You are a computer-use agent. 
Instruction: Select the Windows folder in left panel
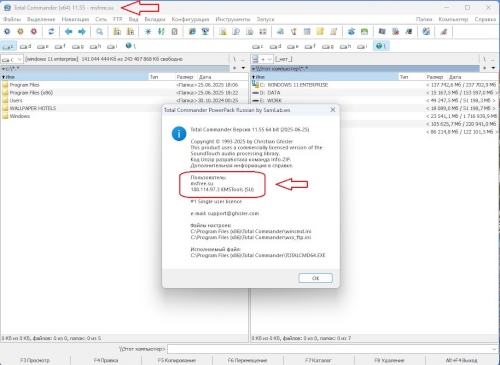pos(124,116)
